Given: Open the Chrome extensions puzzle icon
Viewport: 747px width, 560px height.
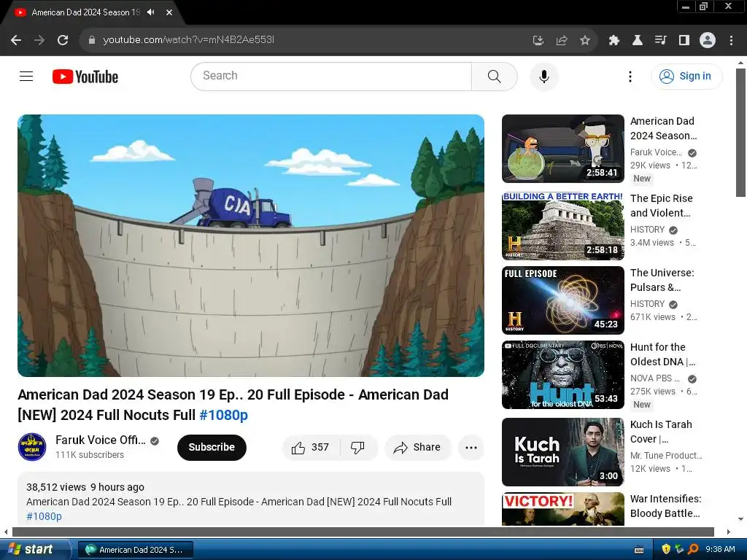Looking at the screenshot, I should (x=614, y=41).
